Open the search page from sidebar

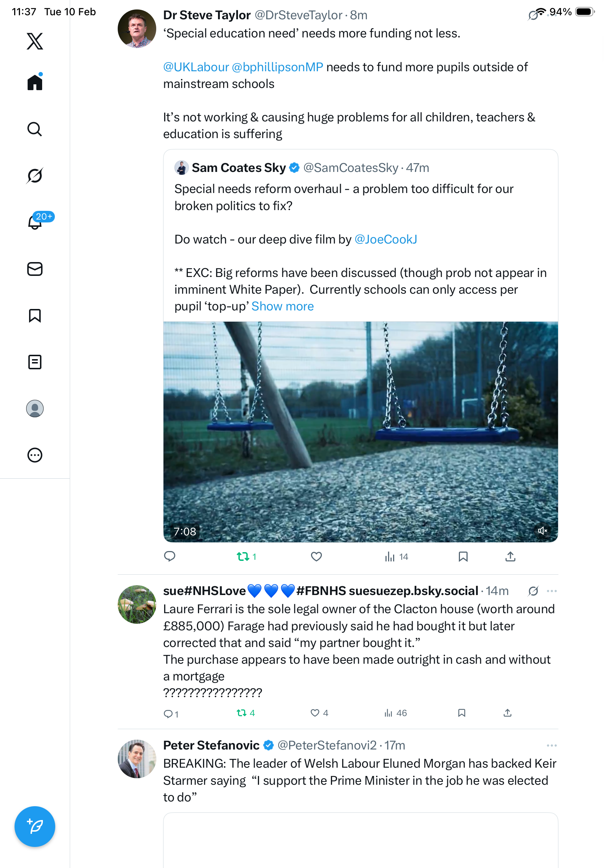[x=35, y=129]
